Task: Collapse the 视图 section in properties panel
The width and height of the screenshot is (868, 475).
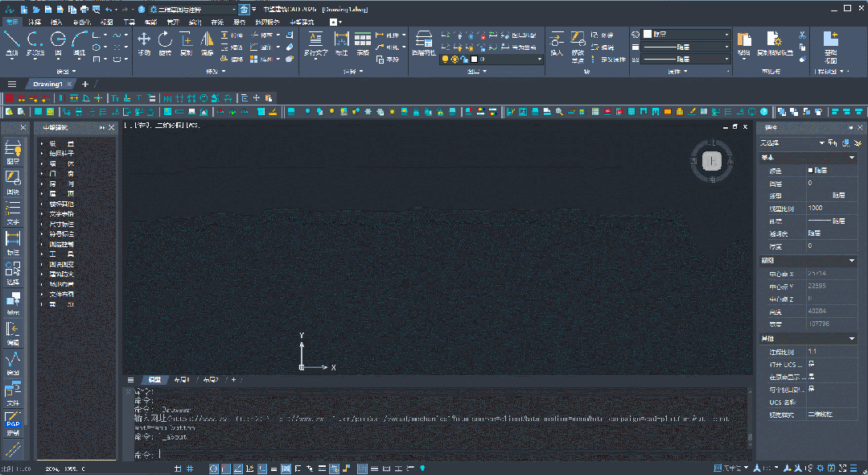Action: (x=851, y=261)
